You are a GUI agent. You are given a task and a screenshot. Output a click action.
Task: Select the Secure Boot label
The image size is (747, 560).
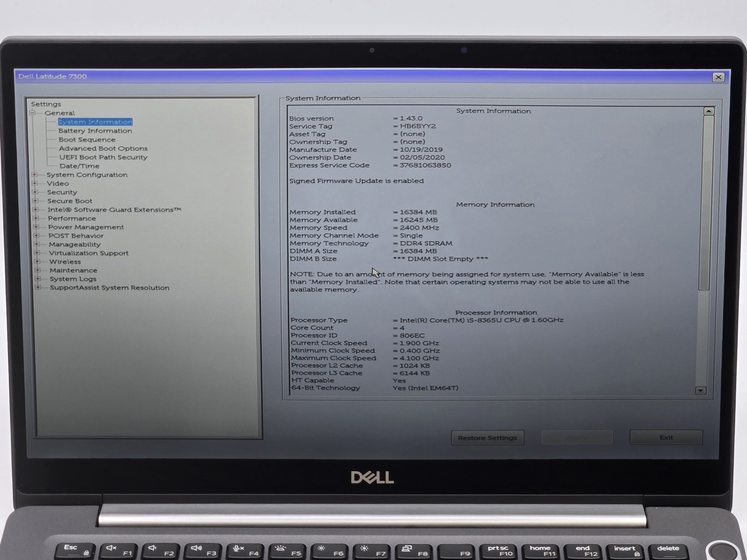70,201
